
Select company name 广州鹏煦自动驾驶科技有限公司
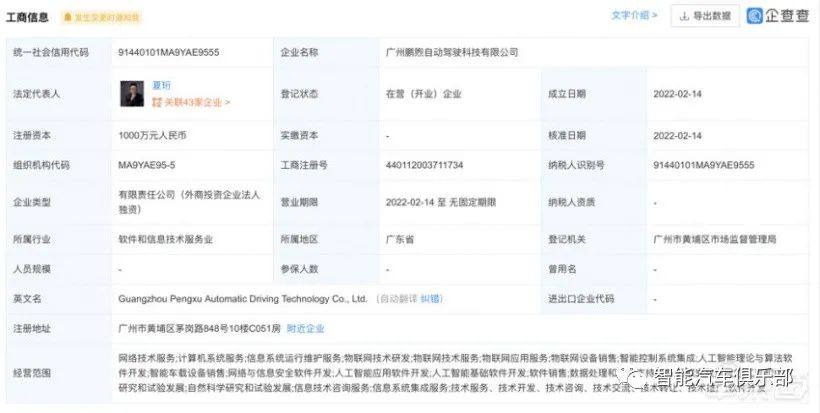452,52
